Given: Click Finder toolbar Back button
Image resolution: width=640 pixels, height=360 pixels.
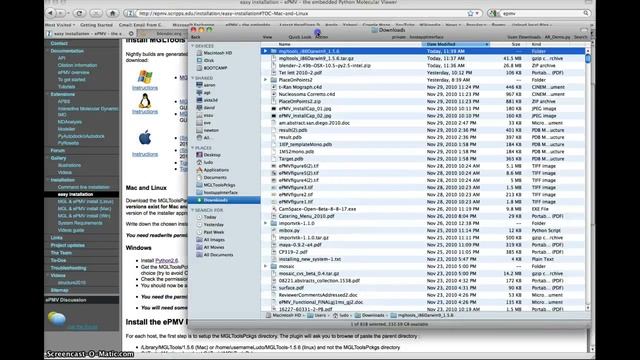Looking at the screenshot, I should (x=196, y=37).
